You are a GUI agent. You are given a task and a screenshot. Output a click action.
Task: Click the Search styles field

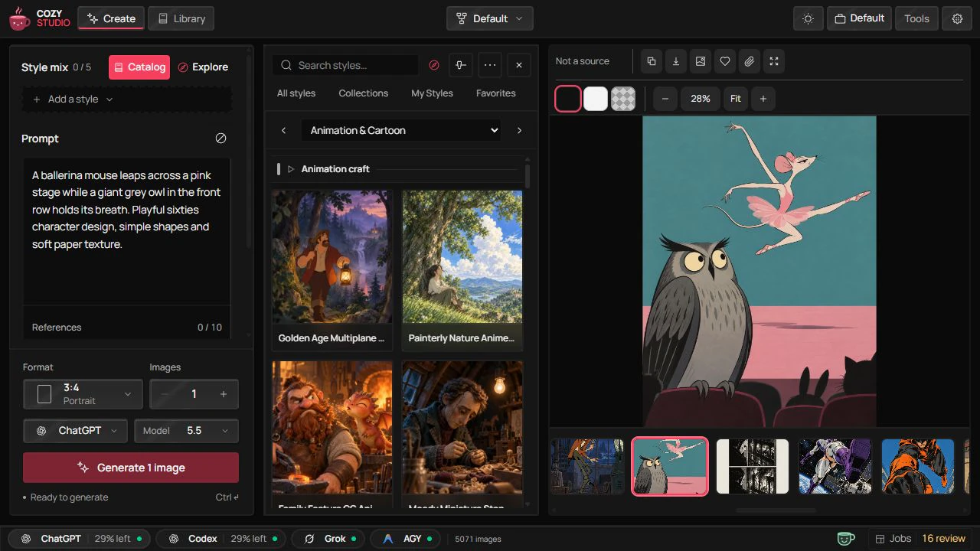click(x=345, y=65)
